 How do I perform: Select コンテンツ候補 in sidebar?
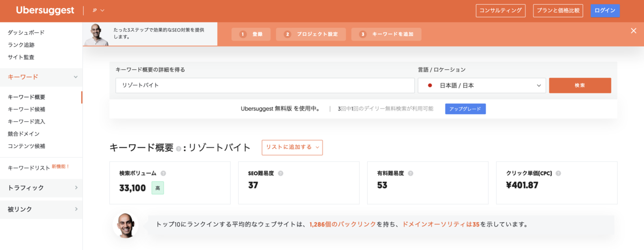26,146
